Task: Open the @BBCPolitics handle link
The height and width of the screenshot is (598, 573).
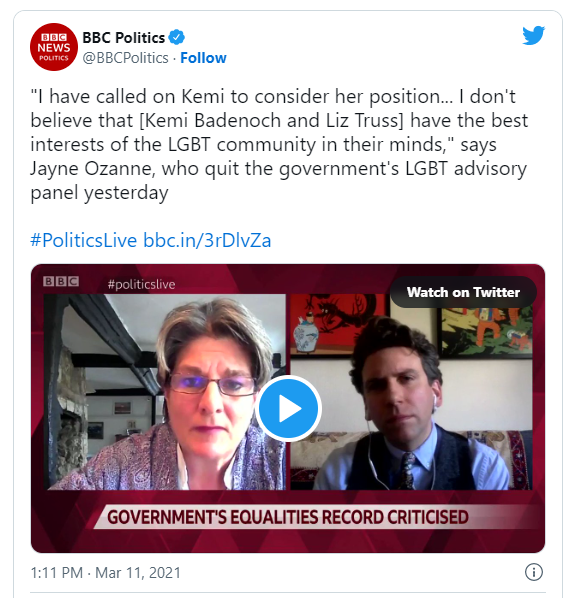Action: 126,58
